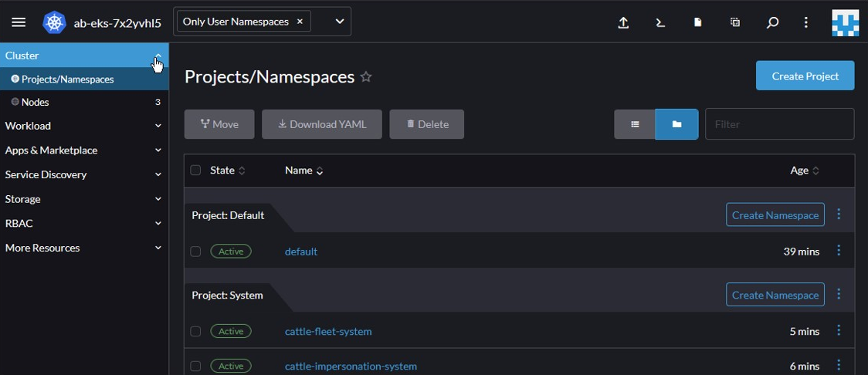Click the download KubeConfig file icon
868x375 pixels.
click(x=697, y=22)
